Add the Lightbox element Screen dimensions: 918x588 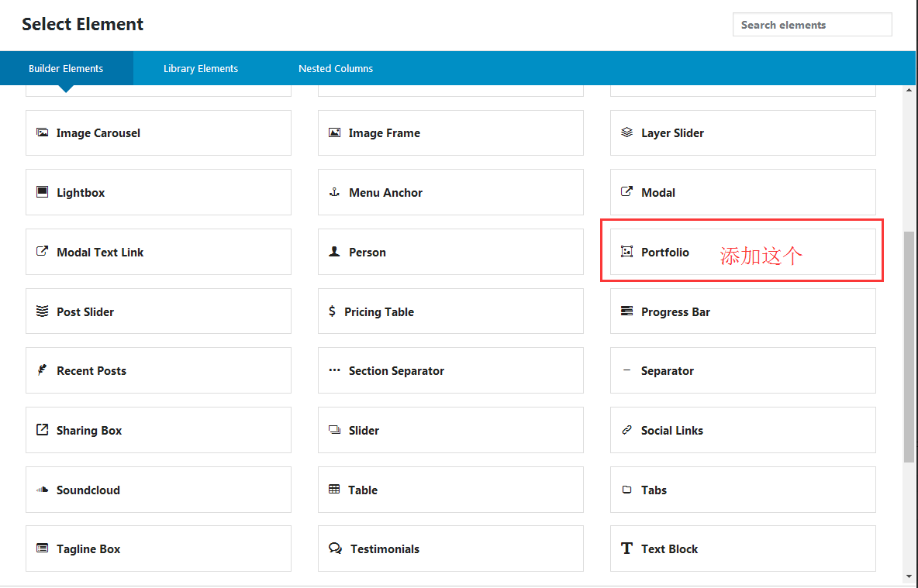158,192
